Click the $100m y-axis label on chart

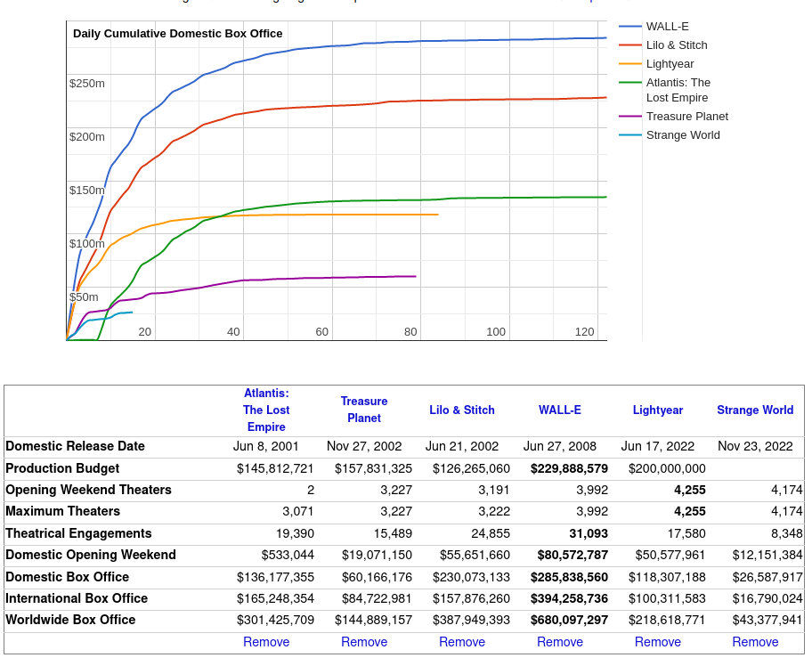[x=87, y=243]
